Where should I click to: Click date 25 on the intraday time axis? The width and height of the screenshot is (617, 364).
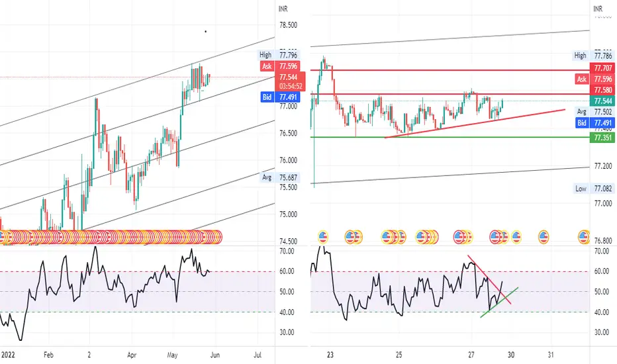(399, 355)
